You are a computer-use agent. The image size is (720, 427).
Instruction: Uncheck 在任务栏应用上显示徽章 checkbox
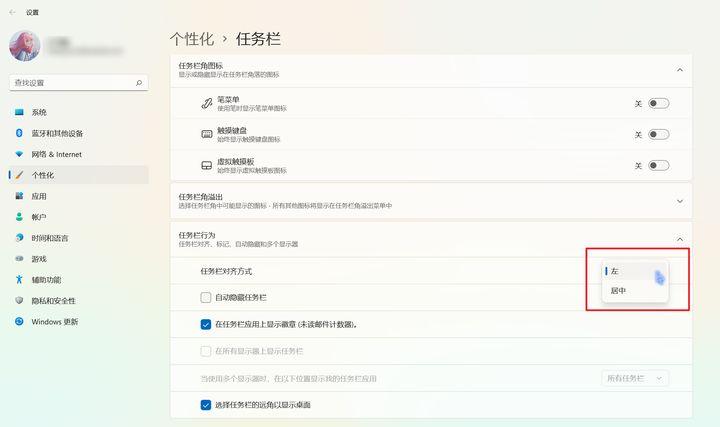point(206,324)
